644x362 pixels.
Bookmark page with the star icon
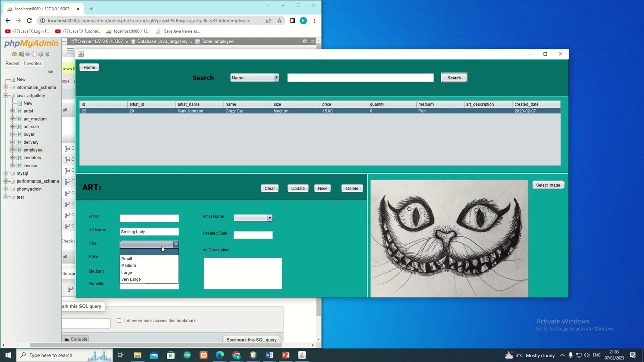tap(279, 21)
